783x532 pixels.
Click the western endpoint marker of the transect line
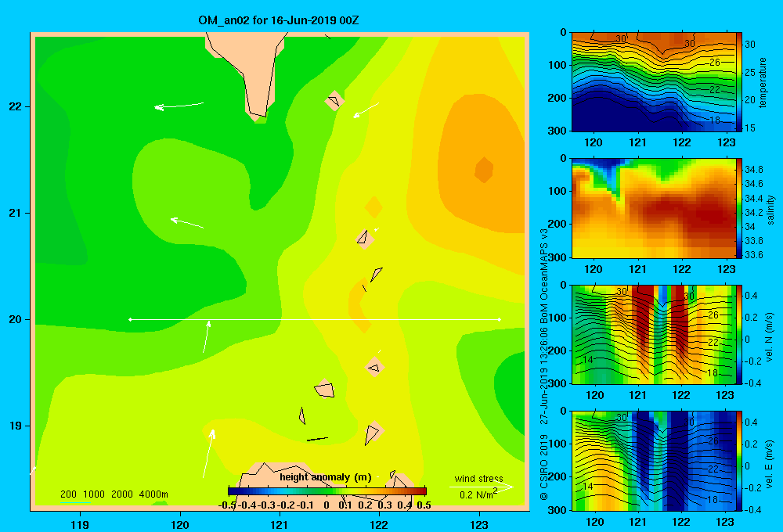point(130,319)
